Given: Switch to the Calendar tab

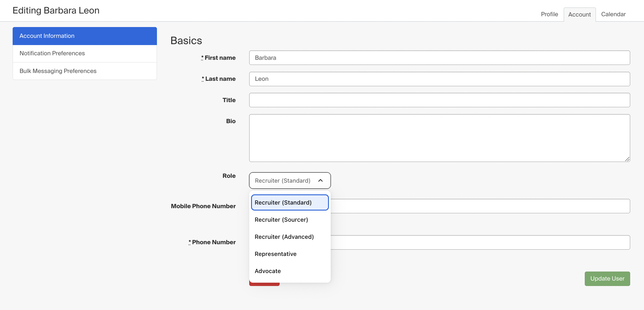Looking at the screenshot, I should pyautogui.click(x=613, y=14).
